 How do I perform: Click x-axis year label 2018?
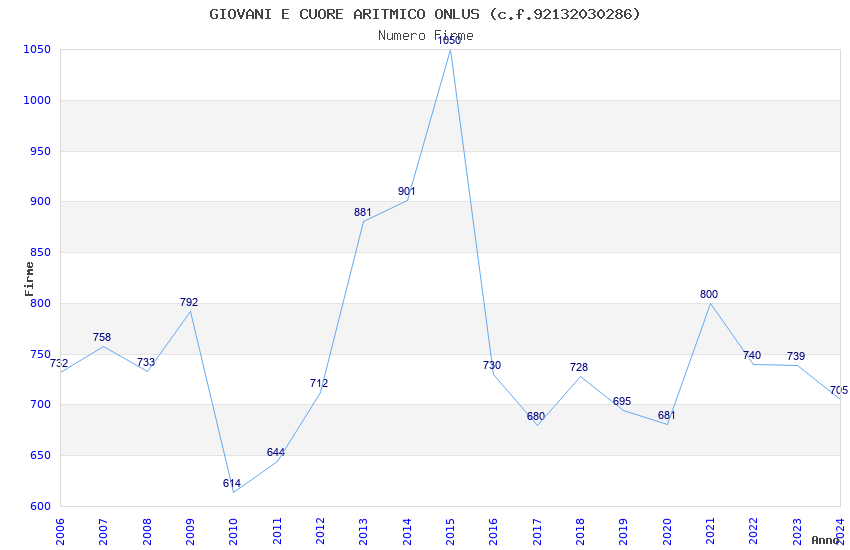(x=580, y=531)
